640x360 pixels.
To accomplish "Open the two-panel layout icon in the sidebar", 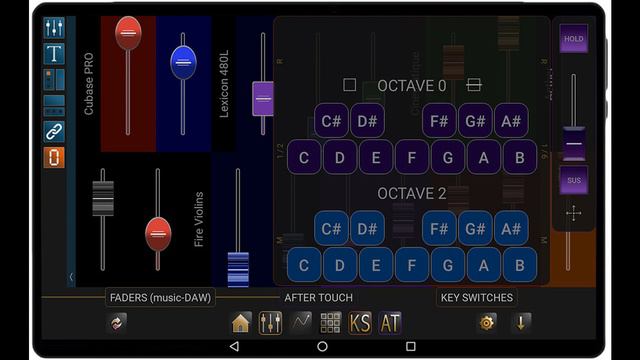I will pyautogui.click(x=54, y=80).
